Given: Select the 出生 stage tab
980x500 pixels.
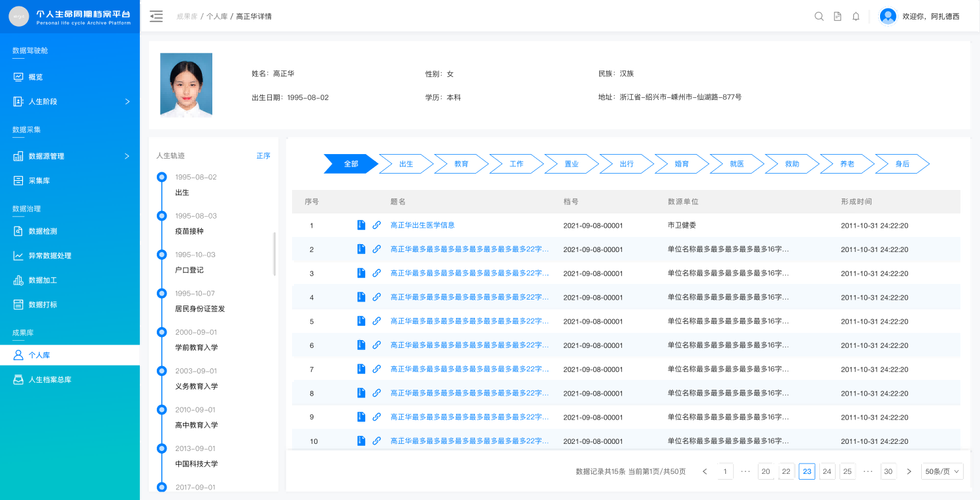Looking at the screenshot, I should point(406,164).
